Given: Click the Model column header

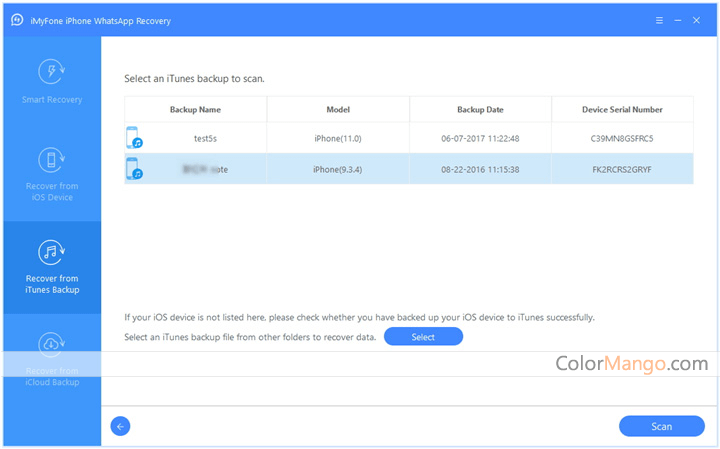Looking at the screenshot, I should (338, 109).
